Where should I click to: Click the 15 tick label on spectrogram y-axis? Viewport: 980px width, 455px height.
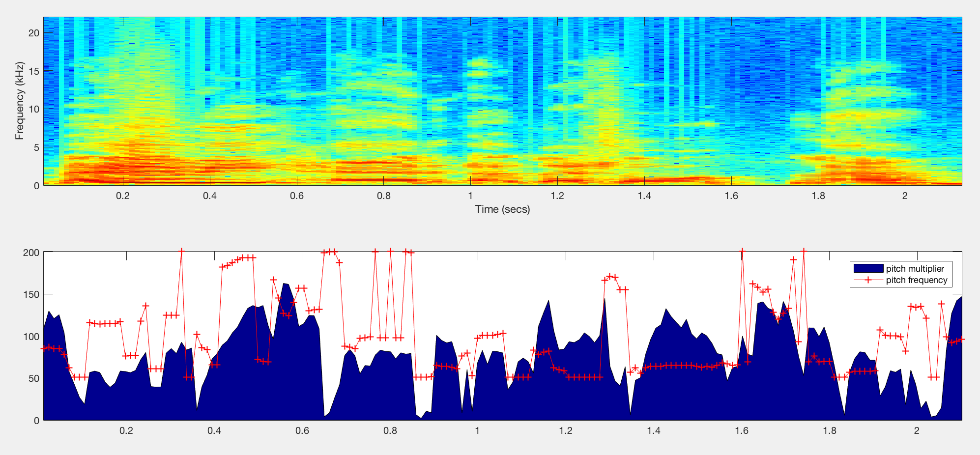(33, 71)
